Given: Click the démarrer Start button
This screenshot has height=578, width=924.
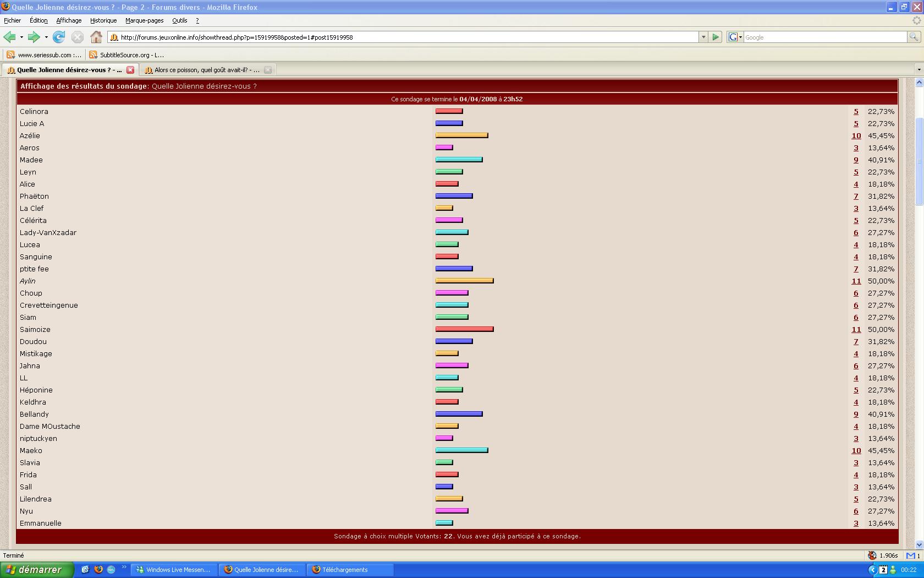Looking at the screenshot, I should pos(37,570).
